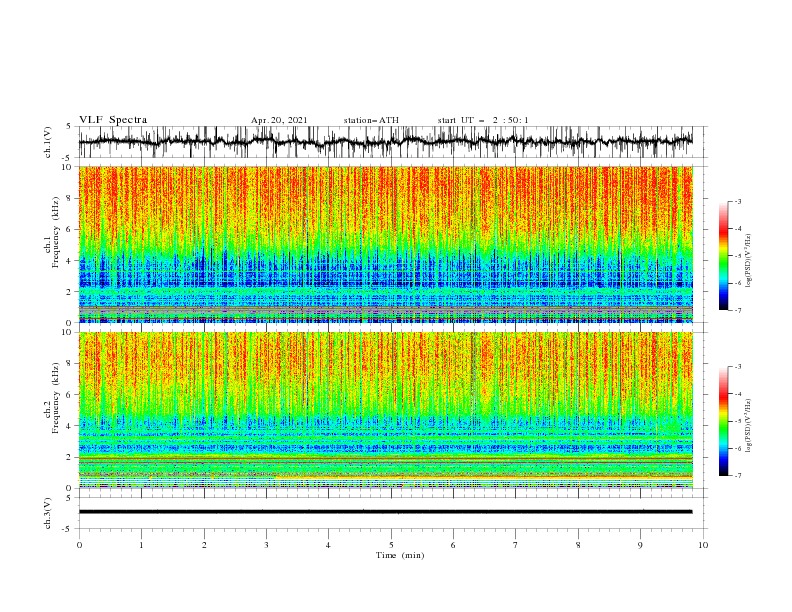Click time axis tick label "6"

click(x=453, y=545)
